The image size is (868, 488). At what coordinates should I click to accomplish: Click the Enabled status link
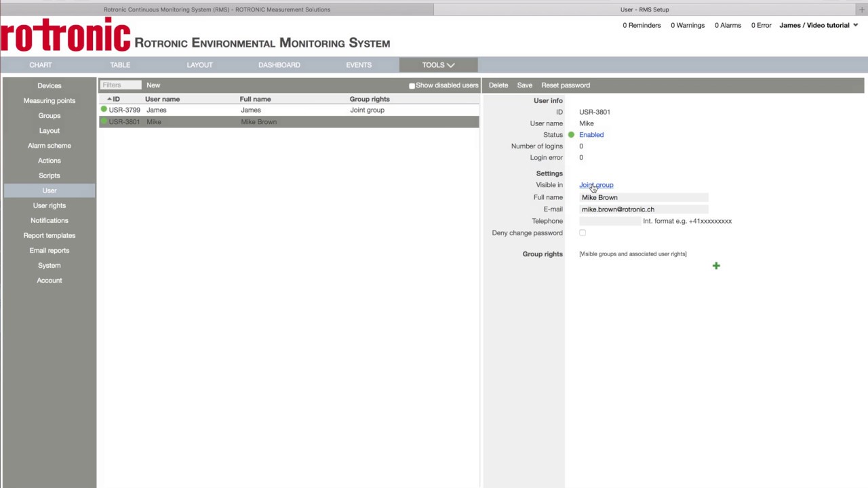point(591,135)
